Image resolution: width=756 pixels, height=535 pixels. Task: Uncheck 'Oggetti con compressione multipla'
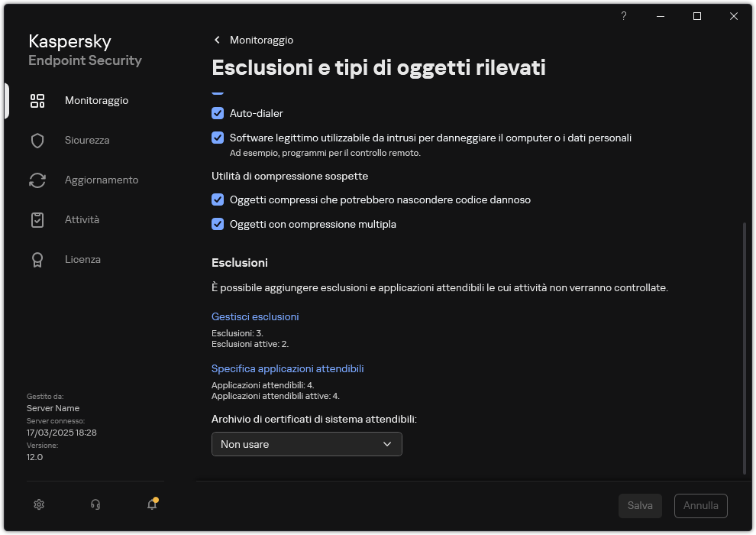coord(218,224)
